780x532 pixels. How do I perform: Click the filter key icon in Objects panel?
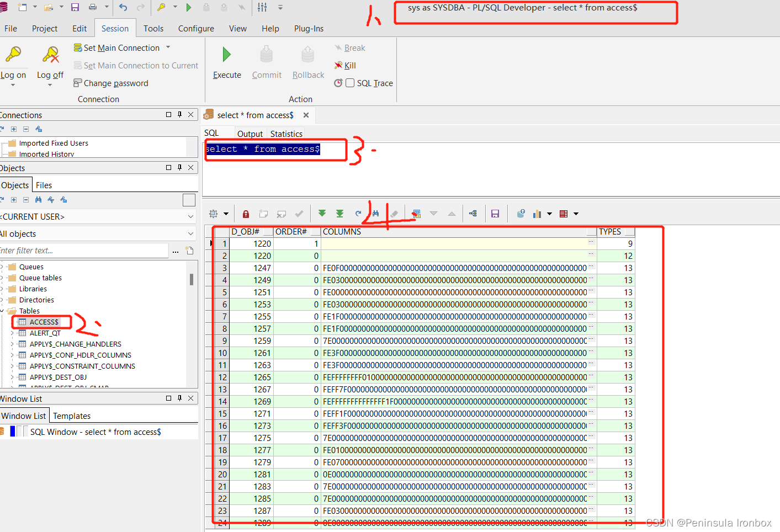tap(51, 200)
